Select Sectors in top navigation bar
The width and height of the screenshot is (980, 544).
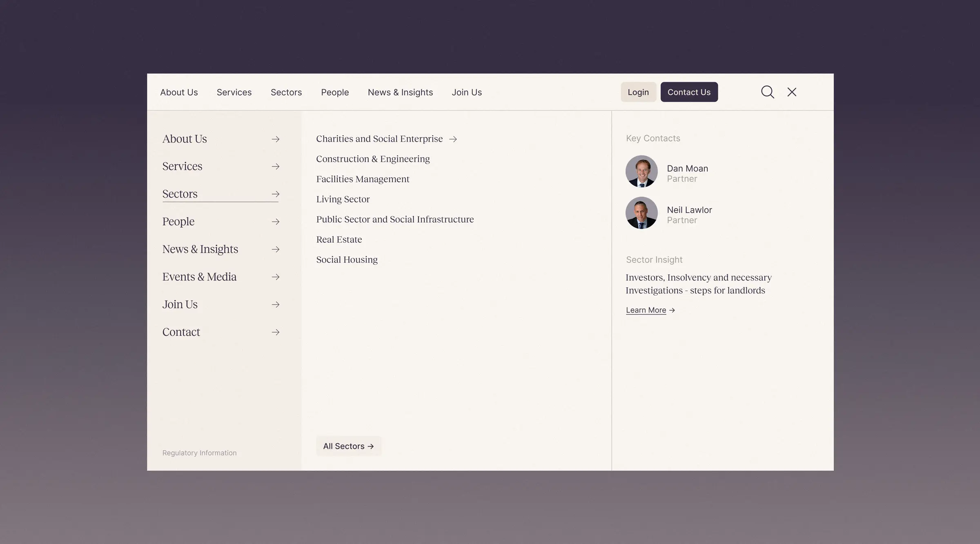point(286,92)
